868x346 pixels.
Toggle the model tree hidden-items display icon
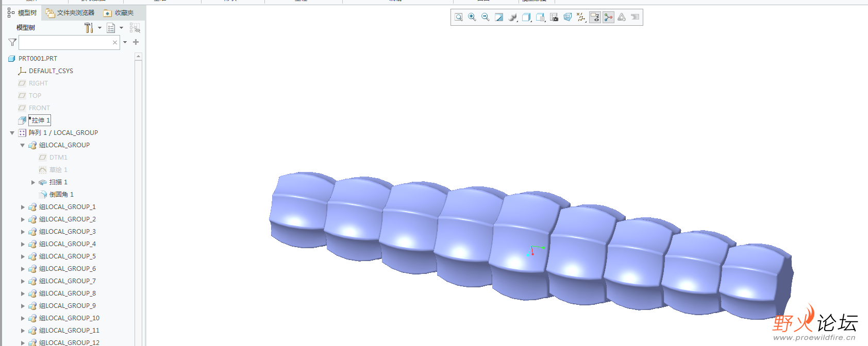coord(135,28)
